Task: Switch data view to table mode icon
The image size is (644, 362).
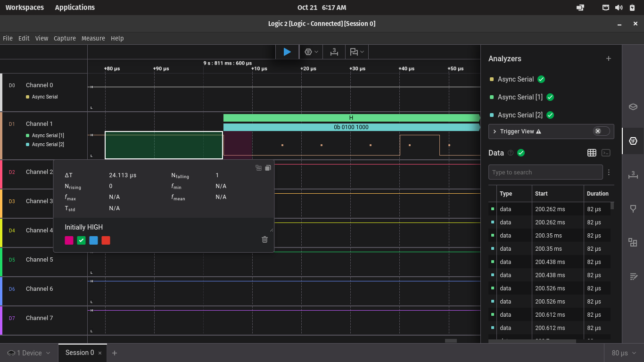Action: (592, 153)
